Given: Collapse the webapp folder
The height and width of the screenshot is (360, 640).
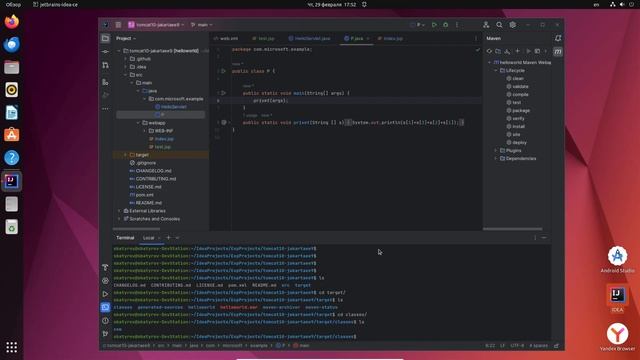Looking at the screenshot, I should click(x=138, y=123).
